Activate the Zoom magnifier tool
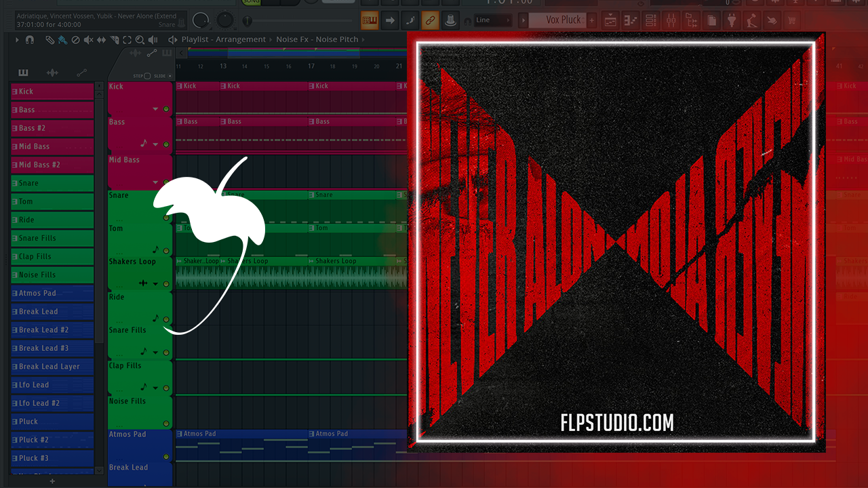This screenshot has height=488, width=868. click(x=140, y=40)
